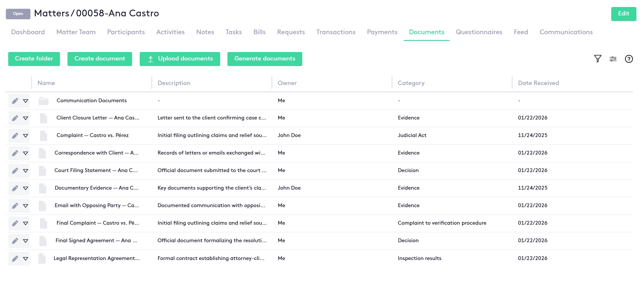Open column settings sliders icon
This screenshot has height=291, width=644.
(613, 59)
